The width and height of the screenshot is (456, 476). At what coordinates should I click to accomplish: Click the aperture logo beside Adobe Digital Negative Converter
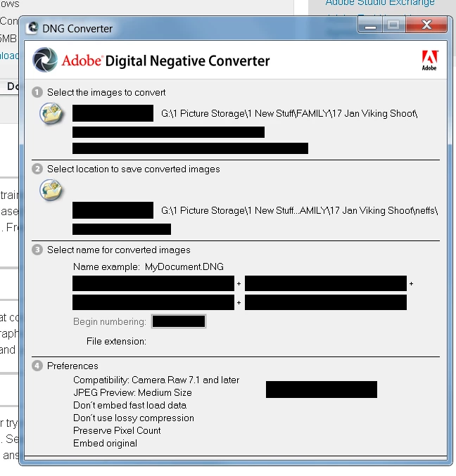tap(45, 60)
